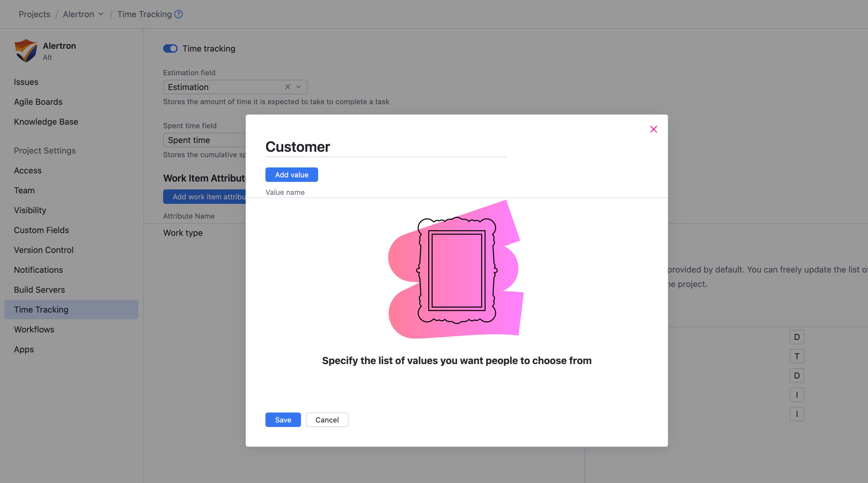Cancel the Customer dialog

click(x=327, y=420)
